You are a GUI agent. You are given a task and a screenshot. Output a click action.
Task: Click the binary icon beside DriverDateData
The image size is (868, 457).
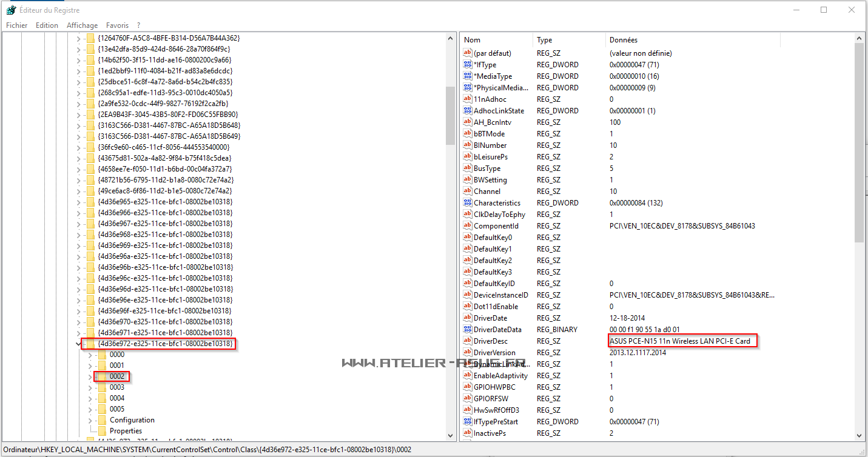click(x=467, y=330)
